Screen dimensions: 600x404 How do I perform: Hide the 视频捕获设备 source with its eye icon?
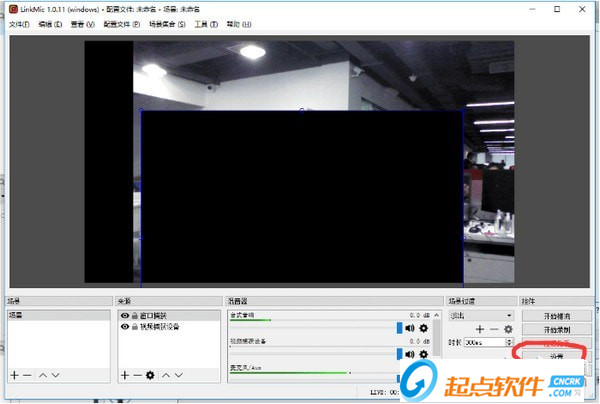(125, 327)
